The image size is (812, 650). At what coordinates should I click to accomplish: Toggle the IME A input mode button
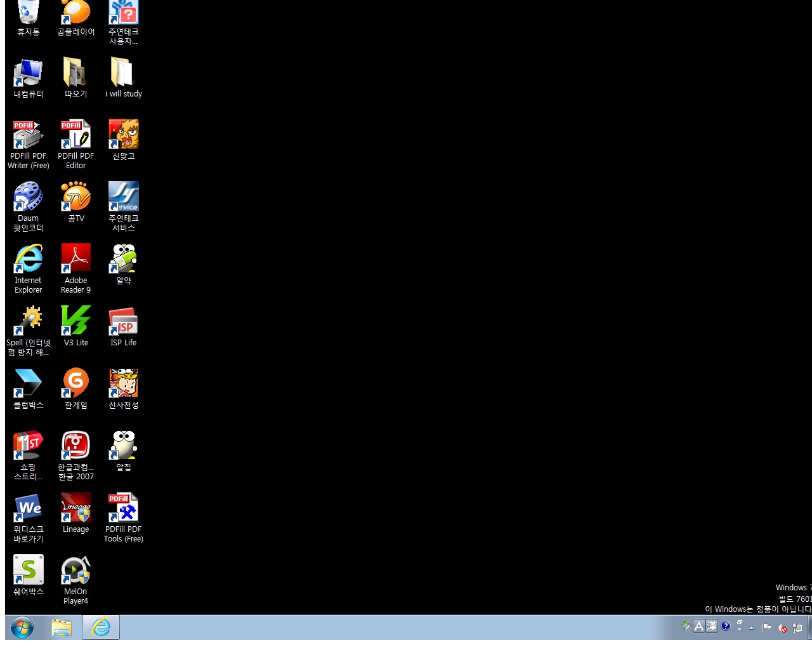coord(699,627)
